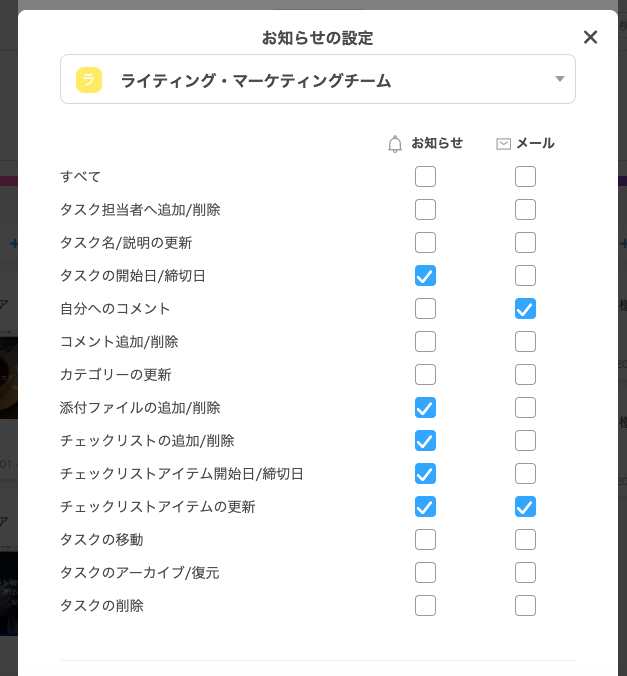This screenshot has width=627, height=676.
Task: Enable お知らせ for すべて
Action: (425, 176)
